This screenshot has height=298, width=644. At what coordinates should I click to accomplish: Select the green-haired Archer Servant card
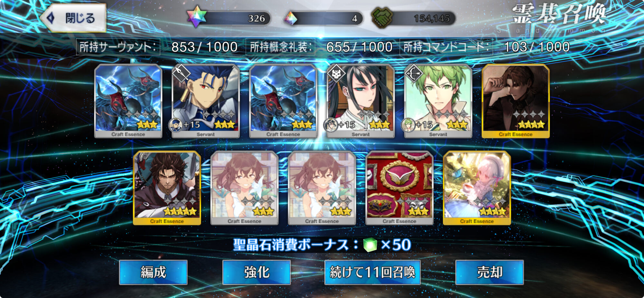(438, 101)
